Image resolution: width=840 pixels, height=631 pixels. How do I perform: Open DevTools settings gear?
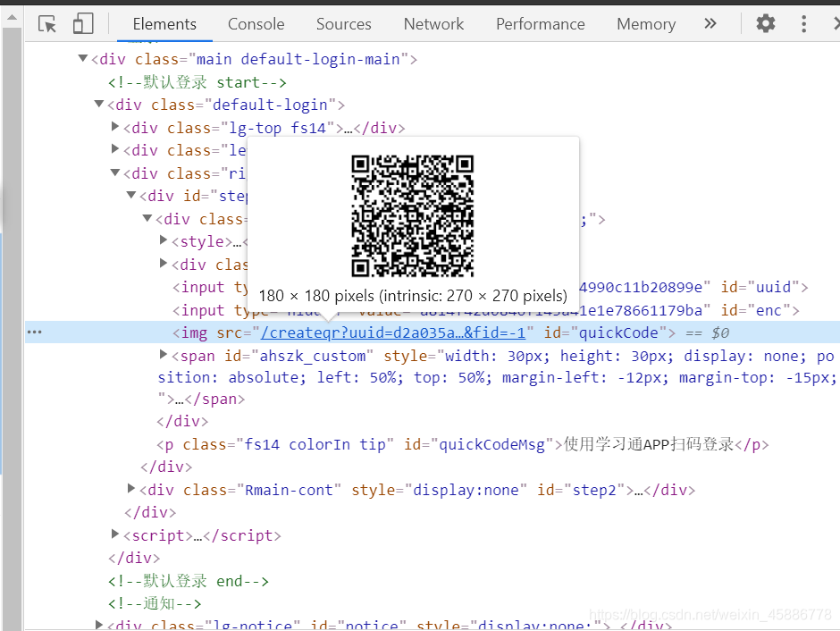click(x=766, y=23)
